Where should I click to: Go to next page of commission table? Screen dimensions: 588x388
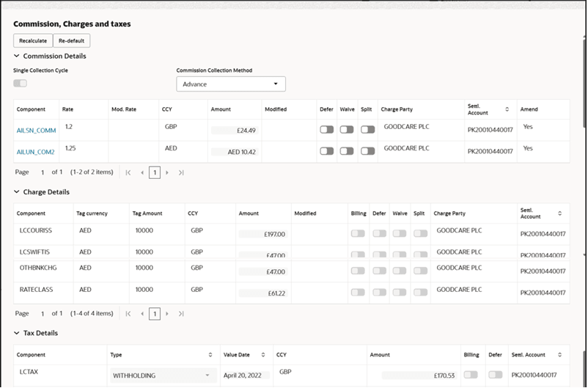167,172
